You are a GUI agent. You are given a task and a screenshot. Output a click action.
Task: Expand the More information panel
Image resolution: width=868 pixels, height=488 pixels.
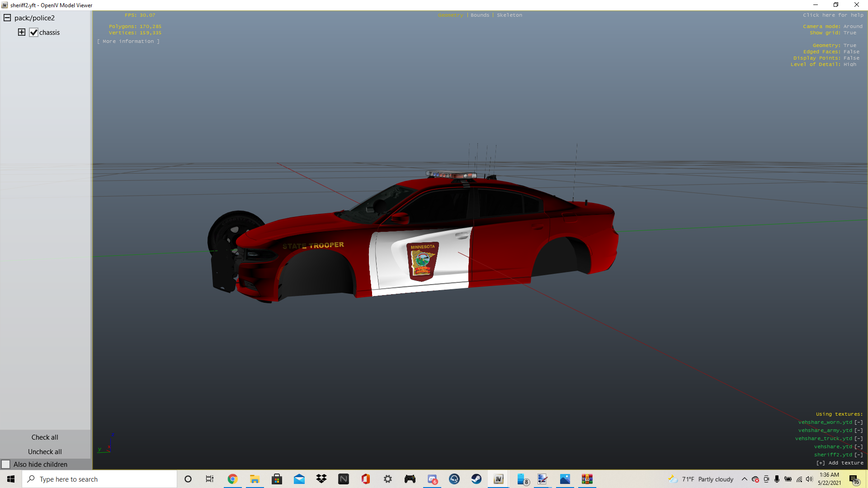[128, 41]
